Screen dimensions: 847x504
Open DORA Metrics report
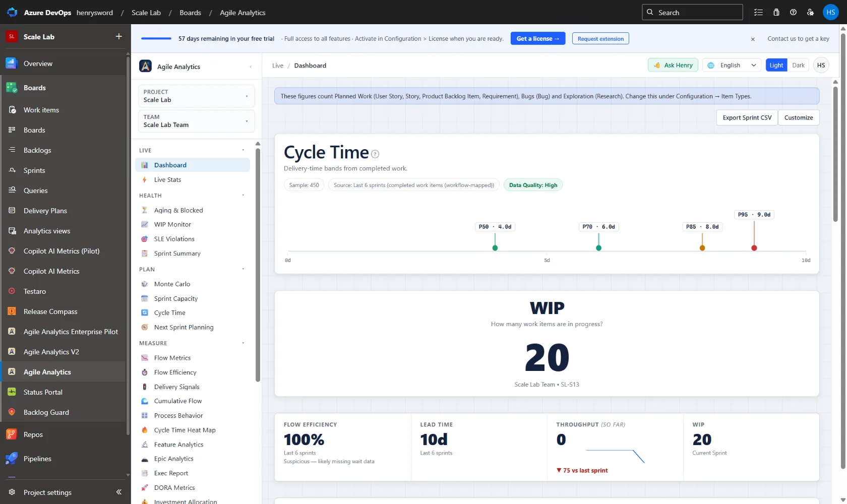(193, 487)
